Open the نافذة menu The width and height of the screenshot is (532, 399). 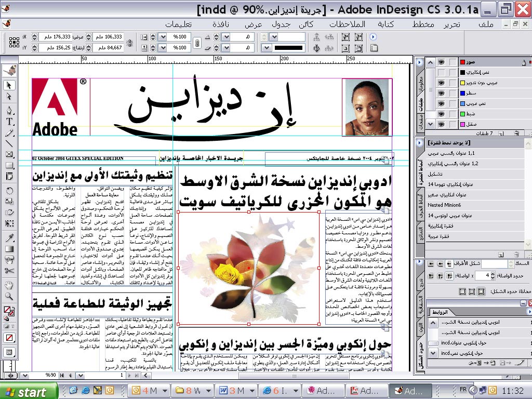pyautogui.click(x=220, y=24)
